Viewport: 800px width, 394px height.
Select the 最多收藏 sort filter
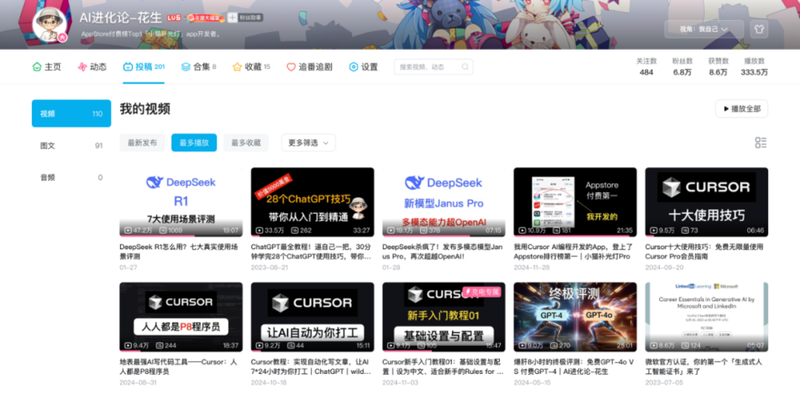[x=246, y=143]
